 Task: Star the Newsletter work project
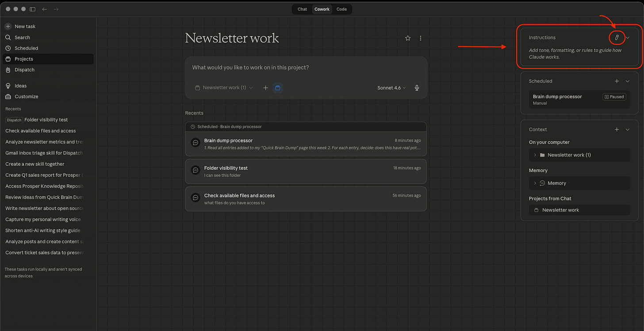(x=408, y=38)
